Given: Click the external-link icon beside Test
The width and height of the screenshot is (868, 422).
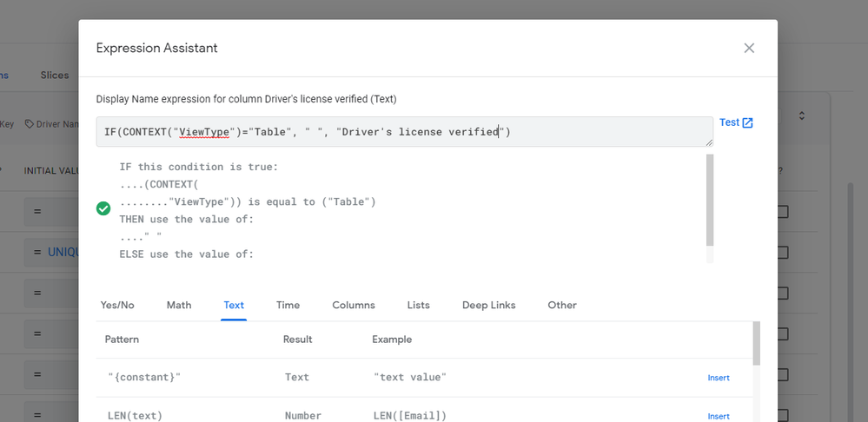Looking at the screenshot, I should click(747, 122).
